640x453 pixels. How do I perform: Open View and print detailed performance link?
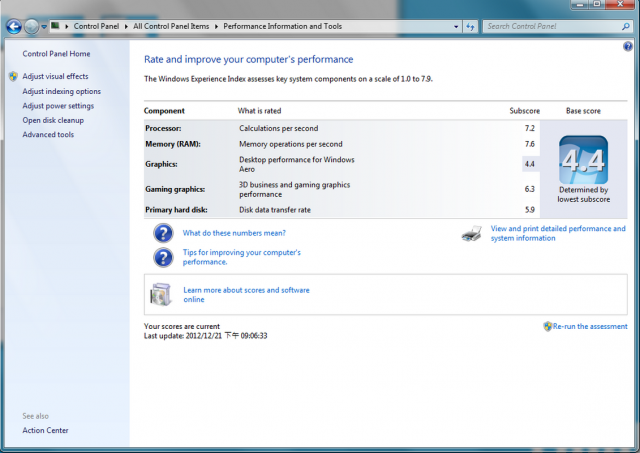[x=558, y=233]
